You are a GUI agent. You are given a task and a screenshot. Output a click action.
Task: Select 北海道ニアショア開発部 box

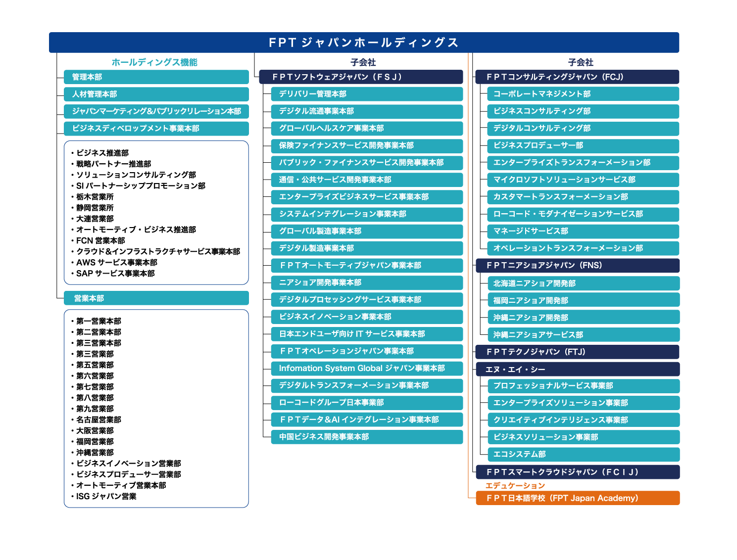583,283
